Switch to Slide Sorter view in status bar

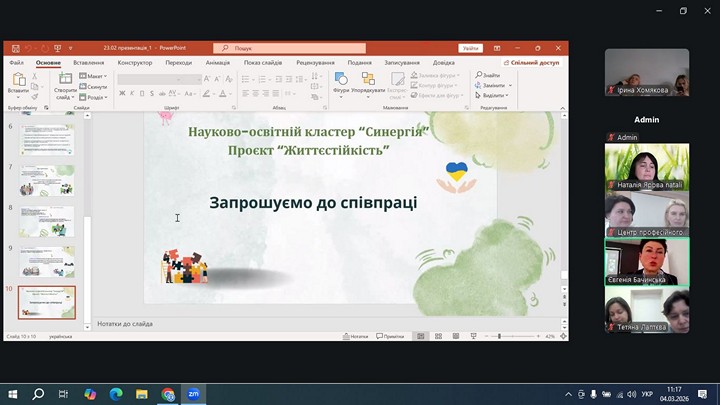[437, 336]
